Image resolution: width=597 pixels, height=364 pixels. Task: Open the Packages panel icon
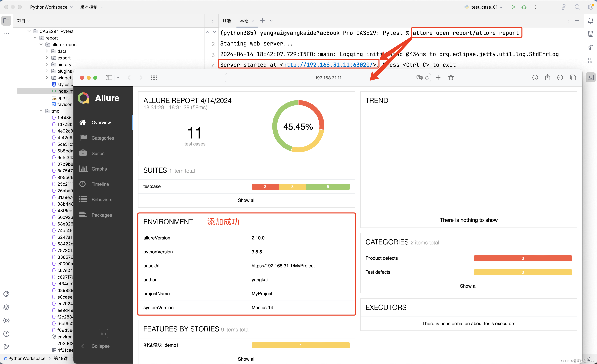click(x=83, y=215)
